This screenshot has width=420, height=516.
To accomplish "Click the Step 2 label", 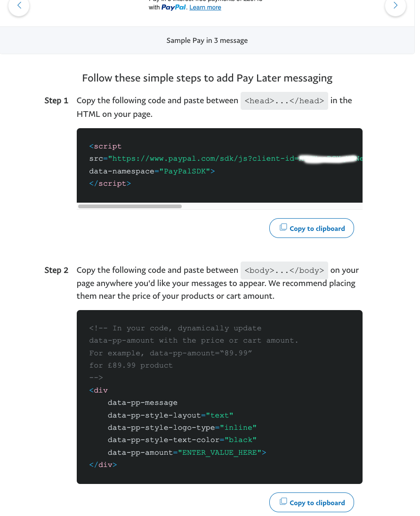I will (56, 270).
